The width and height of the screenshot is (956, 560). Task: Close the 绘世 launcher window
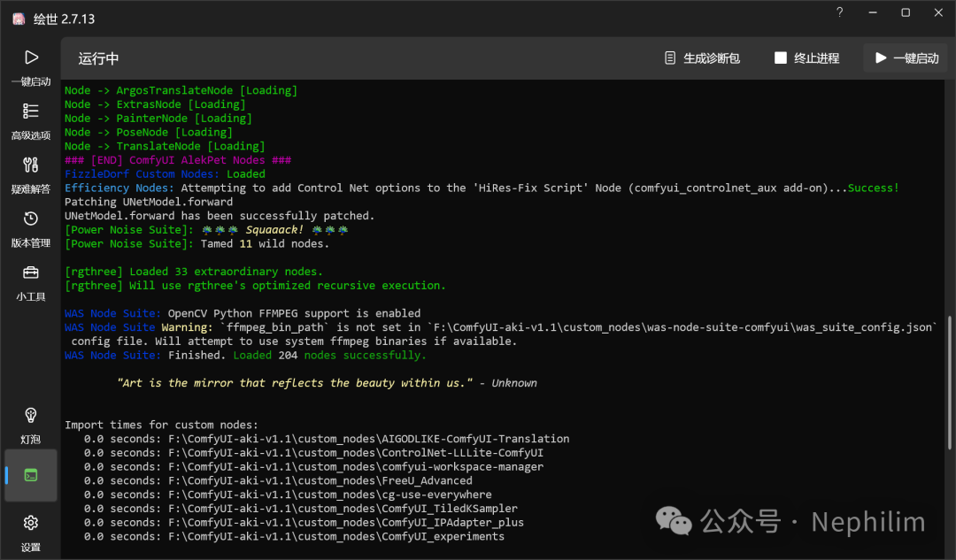coord(938,12)
